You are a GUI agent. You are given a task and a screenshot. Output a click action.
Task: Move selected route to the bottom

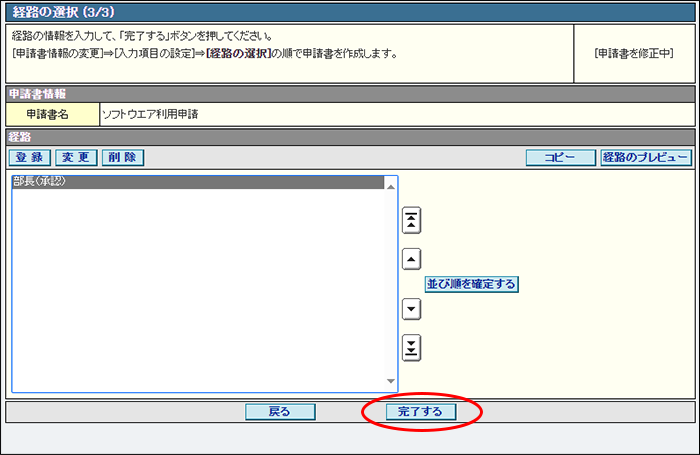pos(411,347)
